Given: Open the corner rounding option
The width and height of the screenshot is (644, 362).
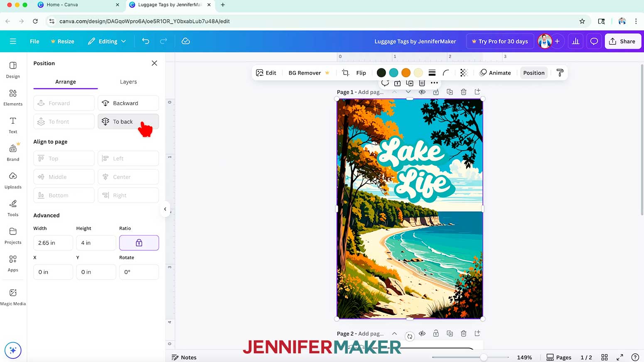Looking at the screenshot, I should point(446,73).
